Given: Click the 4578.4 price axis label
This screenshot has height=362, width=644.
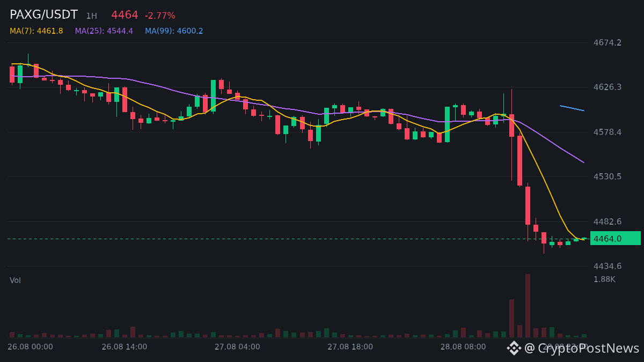Looking at the screenshot, I should tap(607, 132).
